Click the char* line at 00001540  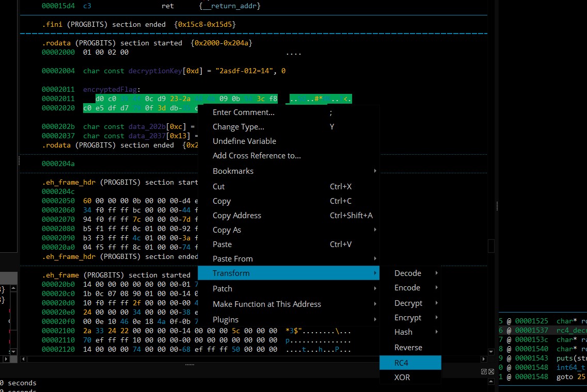pyautogui.click(x=543, y=349)
